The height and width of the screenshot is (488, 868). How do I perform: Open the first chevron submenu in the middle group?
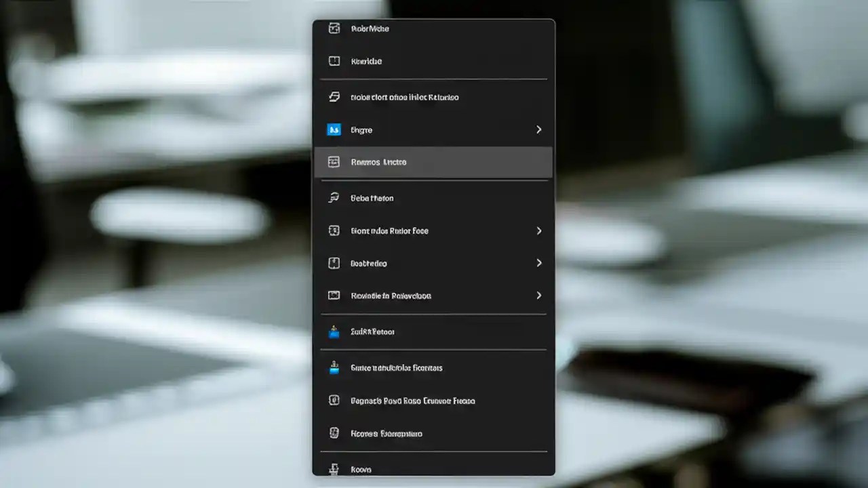538,230
